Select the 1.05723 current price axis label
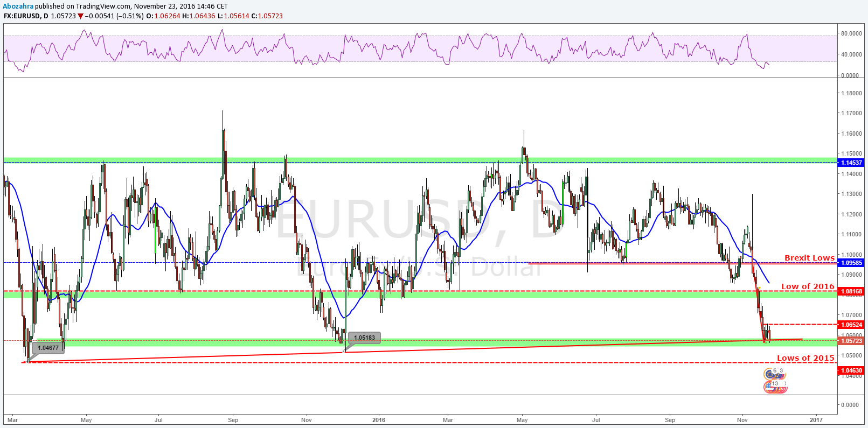The image size is (868, 428). click(x=851, y=341)
